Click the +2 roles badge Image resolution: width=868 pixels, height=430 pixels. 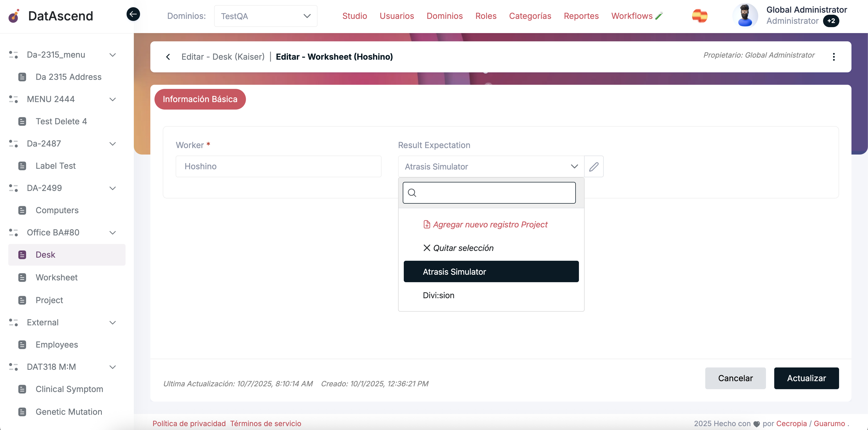(x=831, y=21)
